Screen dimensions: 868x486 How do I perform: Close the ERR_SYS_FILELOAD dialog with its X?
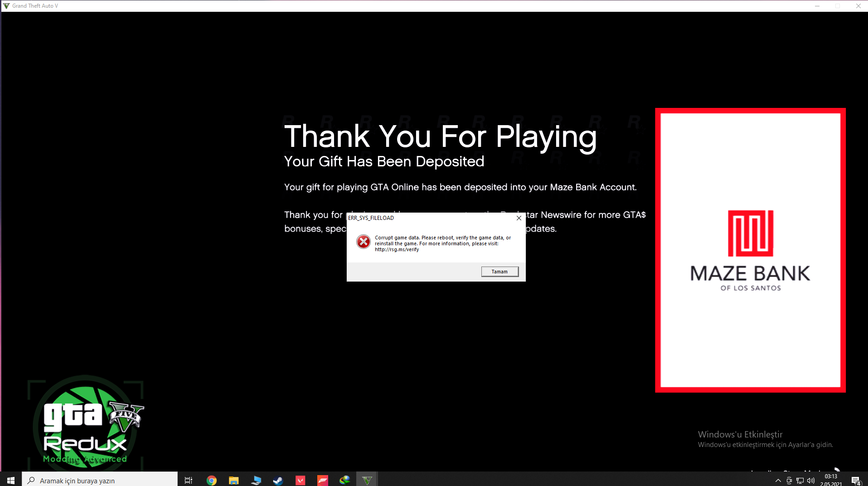tap(519, 218)
